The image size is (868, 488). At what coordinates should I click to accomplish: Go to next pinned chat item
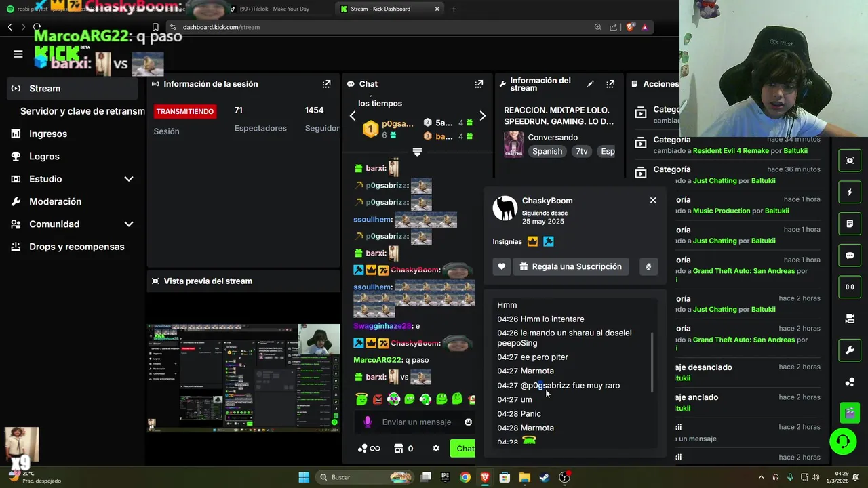(482, 116)
